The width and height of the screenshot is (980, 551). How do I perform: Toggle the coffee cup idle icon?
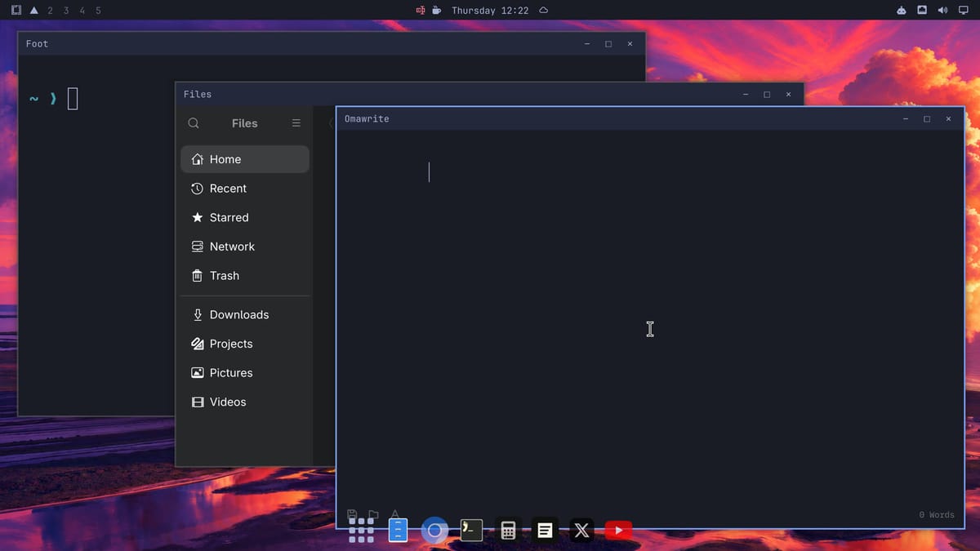(x=437, y=11)
